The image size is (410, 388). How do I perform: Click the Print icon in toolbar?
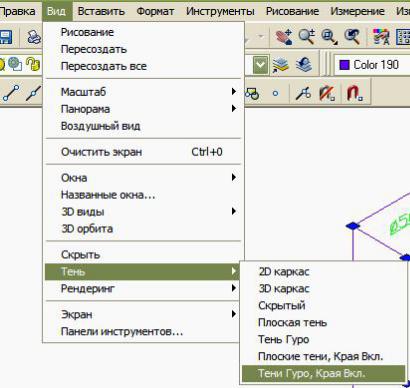click(x=34, y=37)
